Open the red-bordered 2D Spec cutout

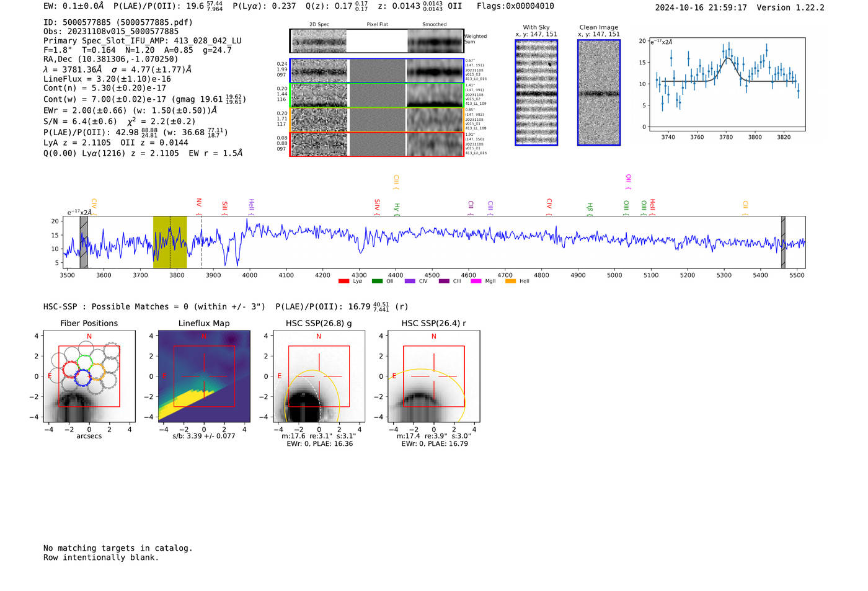tap(319, 144)
